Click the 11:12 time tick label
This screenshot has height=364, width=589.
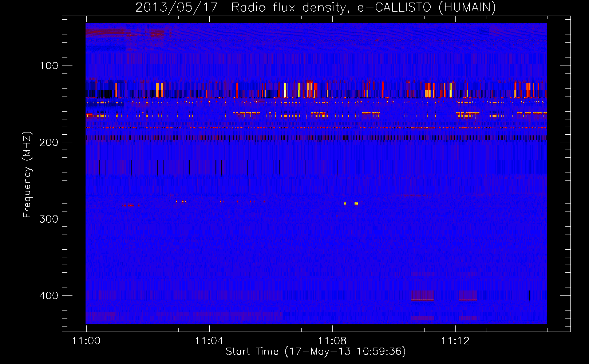455,341
